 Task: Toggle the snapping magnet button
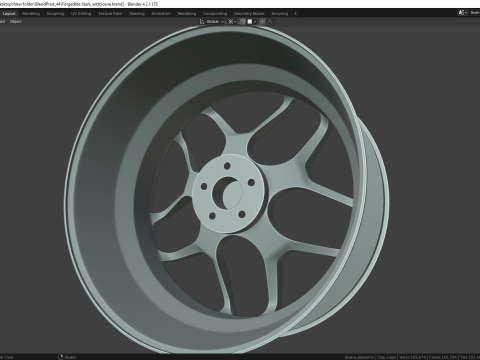242,22
